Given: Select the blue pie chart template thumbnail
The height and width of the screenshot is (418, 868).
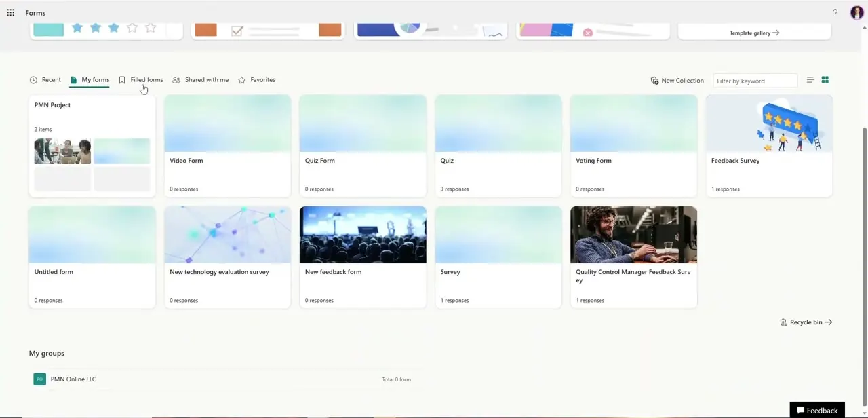Looking at the screenshot, I should click(x=431, y=31).
